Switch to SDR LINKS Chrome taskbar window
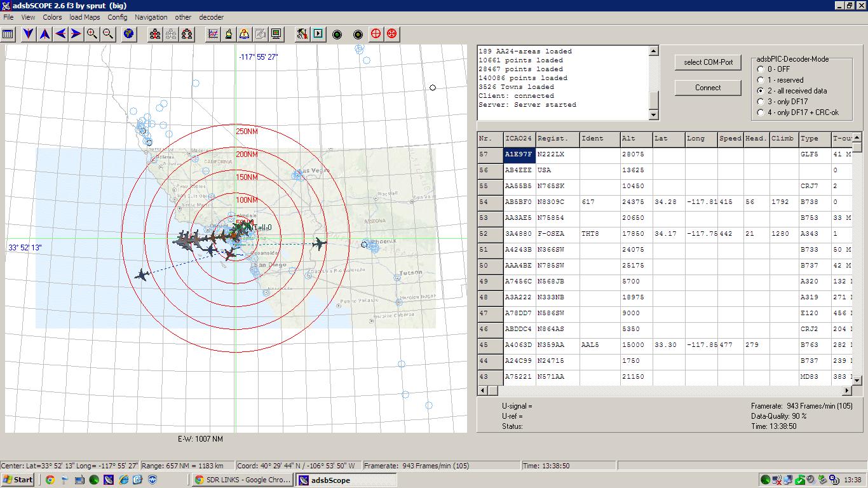Image resolution: width=868 pixels, height=488 pixels. click(243, 480)
